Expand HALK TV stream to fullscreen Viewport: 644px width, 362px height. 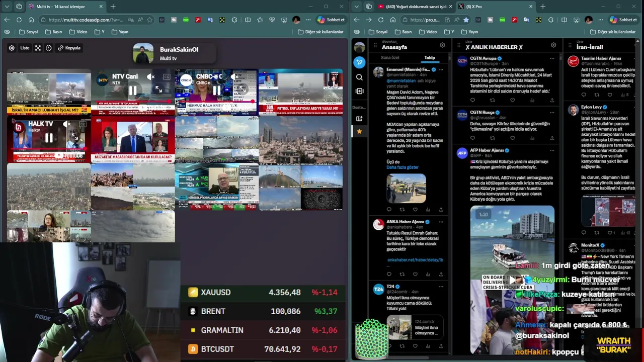click(75, 136)
